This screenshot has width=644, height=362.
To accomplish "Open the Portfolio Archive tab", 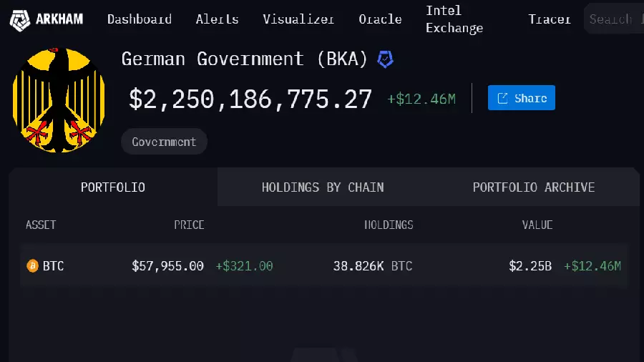I will (533, 187).
